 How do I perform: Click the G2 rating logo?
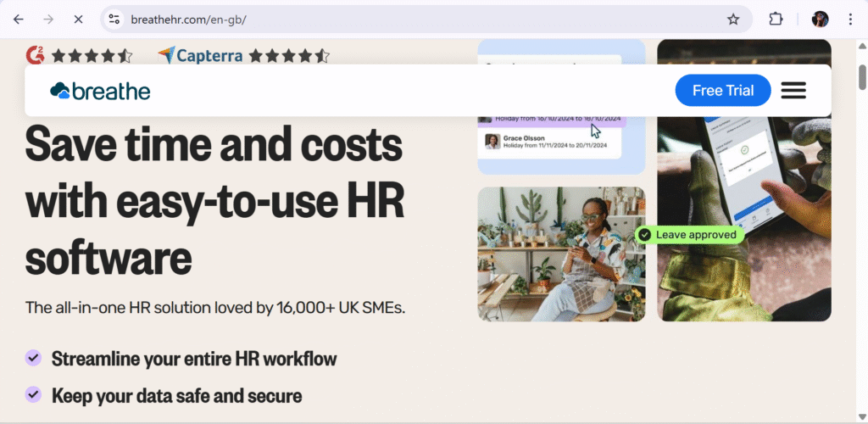[x=35, y=55]
